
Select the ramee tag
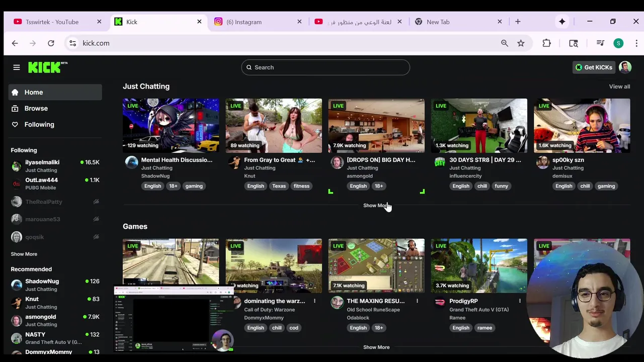(485, 328)
